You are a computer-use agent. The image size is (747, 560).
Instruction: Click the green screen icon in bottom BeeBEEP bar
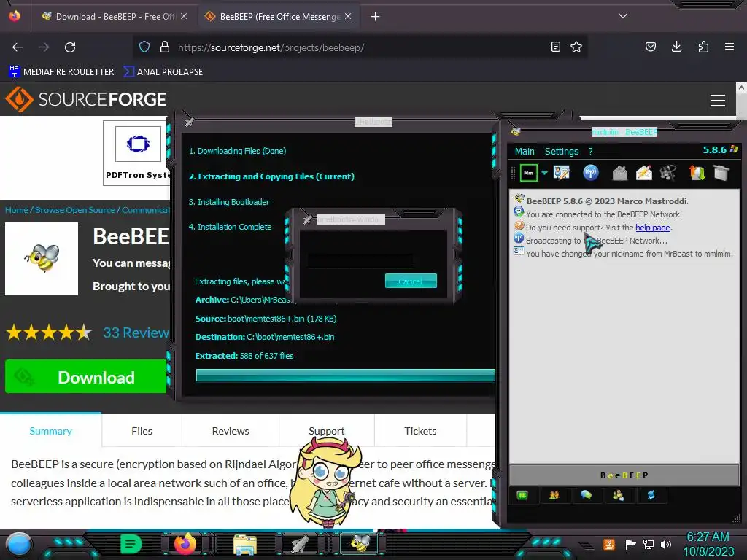click(522, 495)
